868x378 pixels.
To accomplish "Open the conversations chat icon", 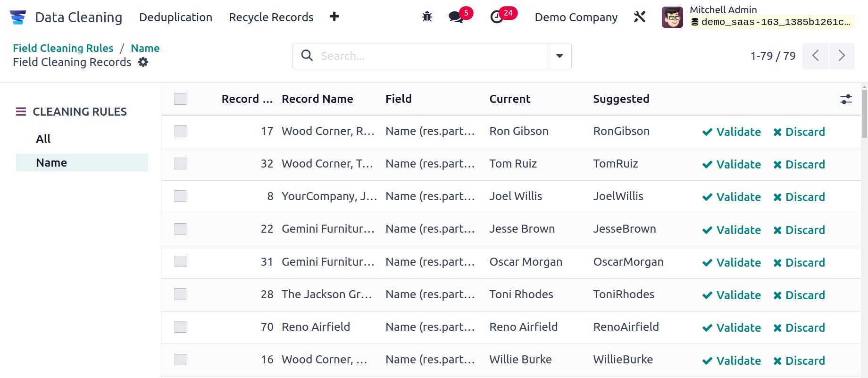I will click(456, 17).
